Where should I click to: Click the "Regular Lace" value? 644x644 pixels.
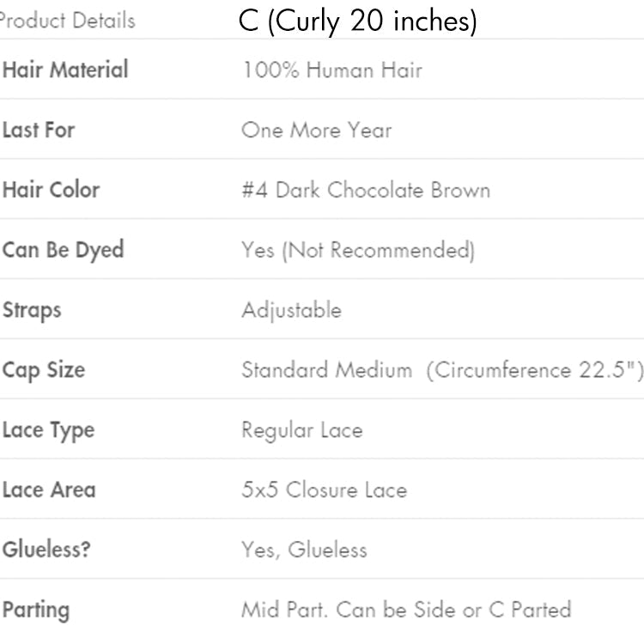pos(301,430)
